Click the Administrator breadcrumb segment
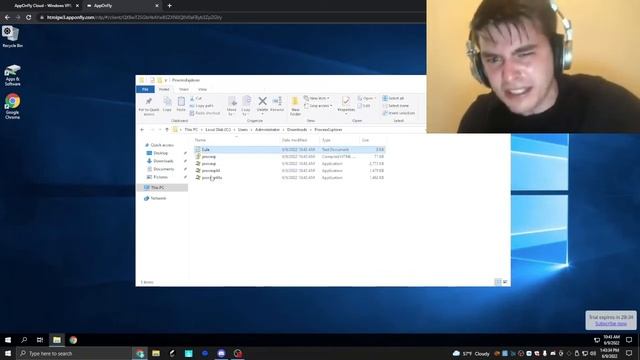Screen dimensions: 640x360 (267, 130)
